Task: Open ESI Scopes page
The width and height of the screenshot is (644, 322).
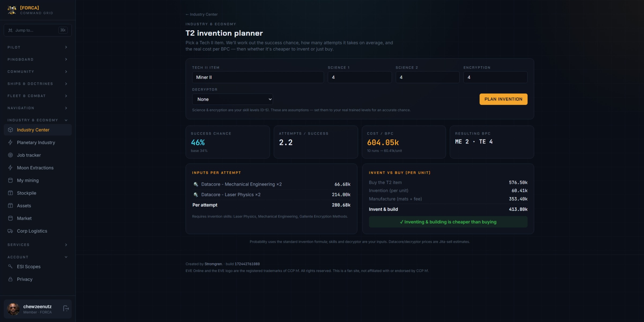Action: pyautogui.click(x=38, y=266)
